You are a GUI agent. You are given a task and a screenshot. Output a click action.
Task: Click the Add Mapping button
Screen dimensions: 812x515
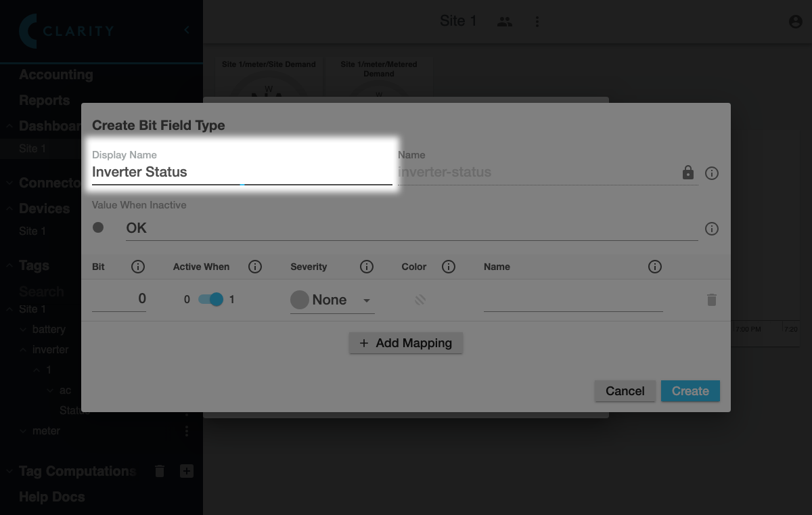(x=405, y=343)
